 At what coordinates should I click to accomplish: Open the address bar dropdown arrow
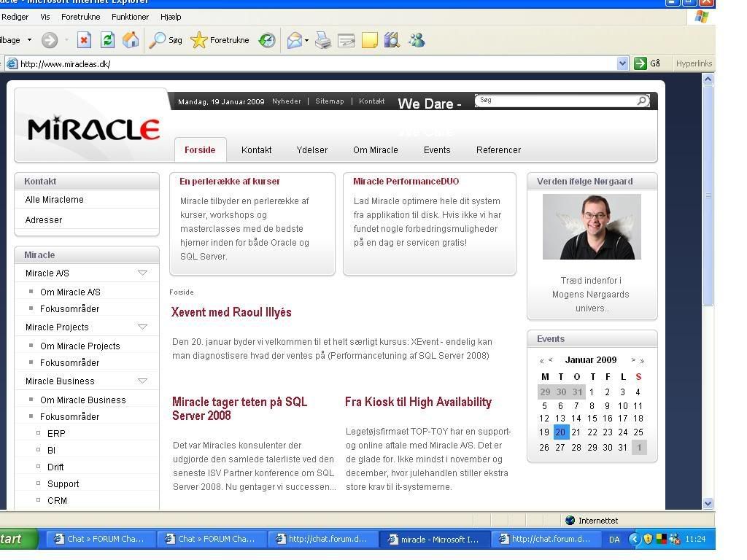(x=622, y=63)
